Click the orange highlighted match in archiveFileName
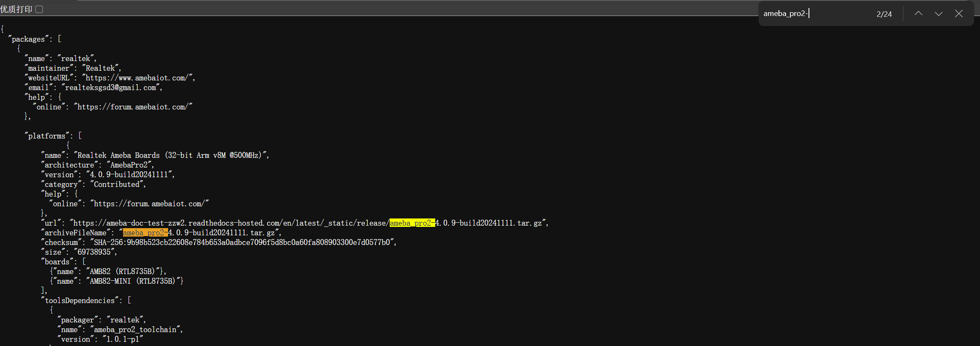980x346 pixels. (x=145, y=233)
